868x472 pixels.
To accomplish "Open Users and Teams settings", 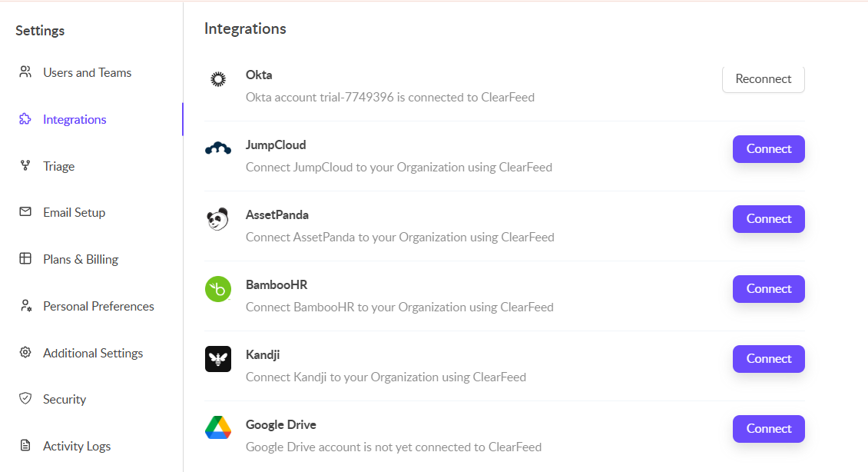I will (x=87, y=72).
